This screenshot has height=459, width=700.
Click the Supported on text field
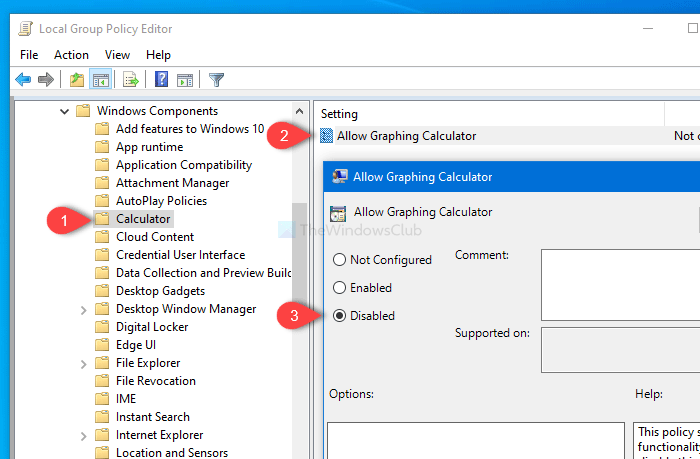[621, 350]
